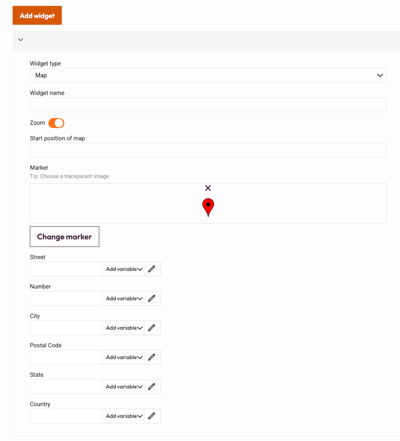
Task: Focus the Street text input
Action: coord(66,269)
